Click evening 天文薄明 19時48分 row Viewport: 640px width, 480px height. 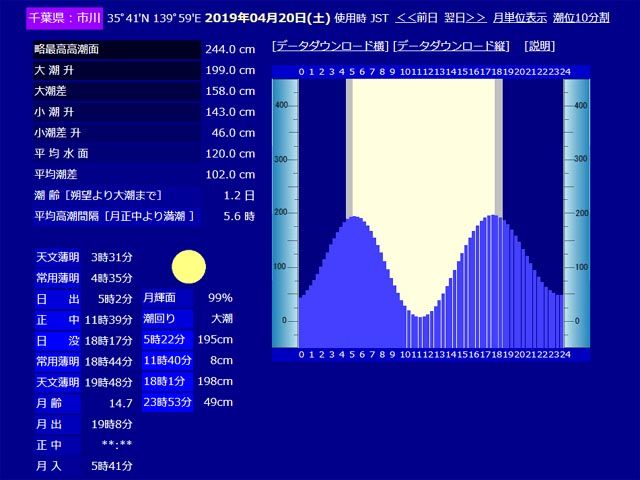coord(84,382)
